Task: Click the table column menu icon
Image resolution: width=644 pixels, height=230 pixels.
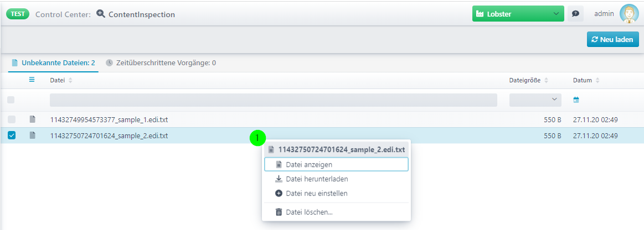Action: 32,80
